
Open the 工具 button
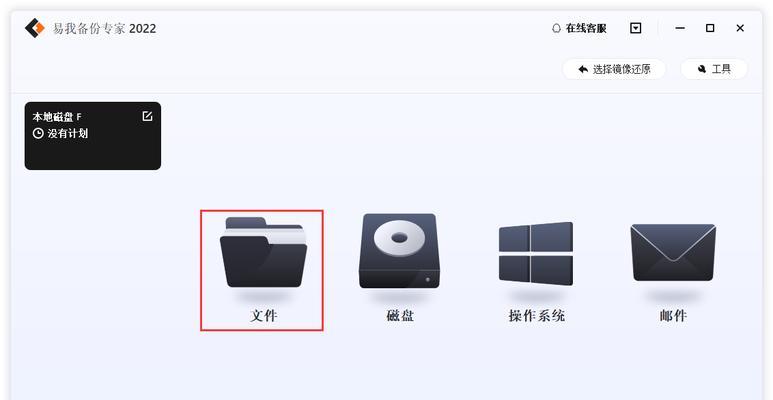click(714, 69)
